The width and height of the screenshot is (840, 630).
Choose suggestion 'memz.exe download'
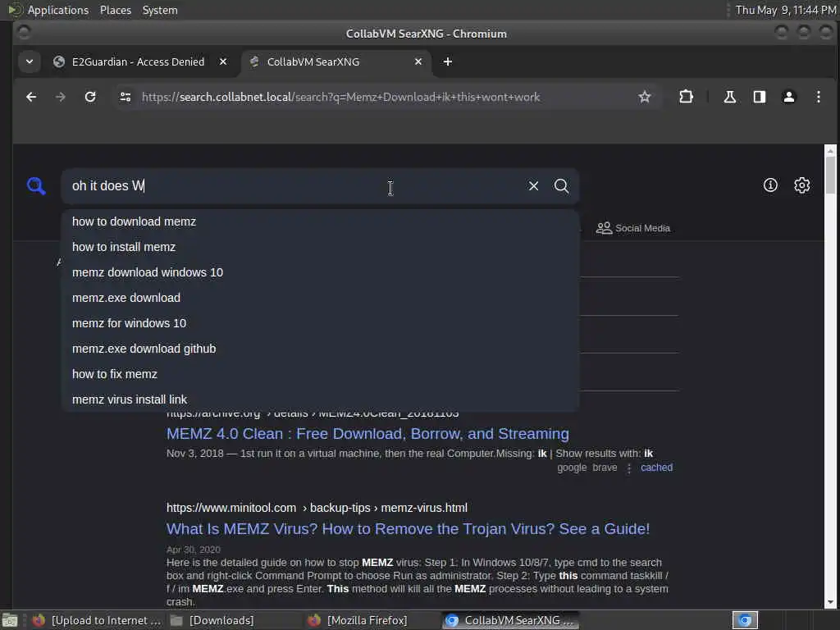point(321,298)
